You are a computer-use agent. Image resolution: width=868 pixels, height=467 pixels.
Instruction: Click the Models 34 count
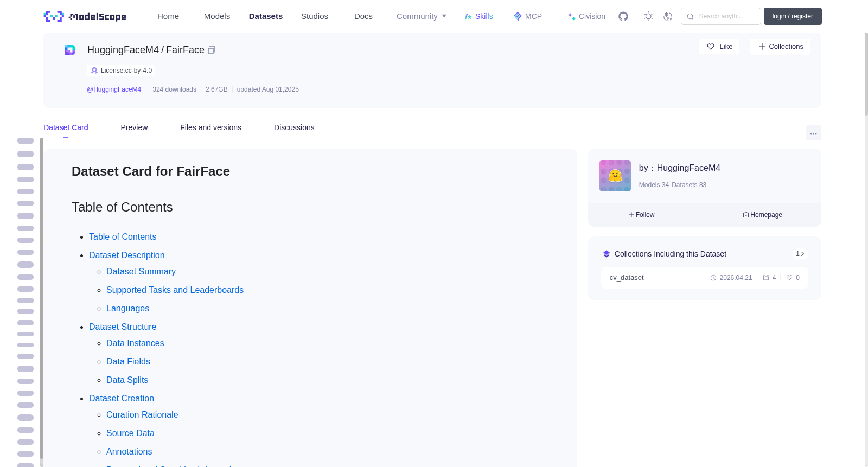click(x=654, y=185)
